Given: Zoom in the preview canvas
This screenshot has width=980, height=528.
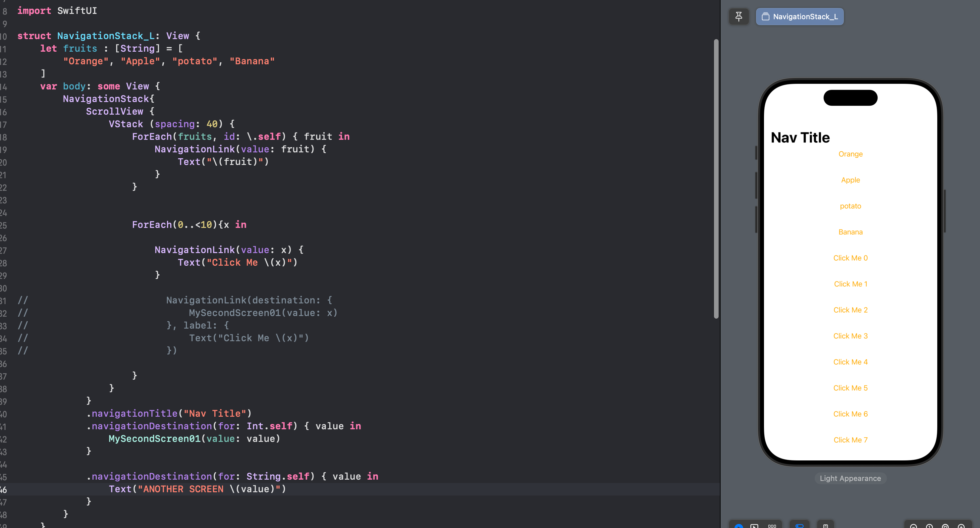Looking at the screenshot, I should click(961, 526).
